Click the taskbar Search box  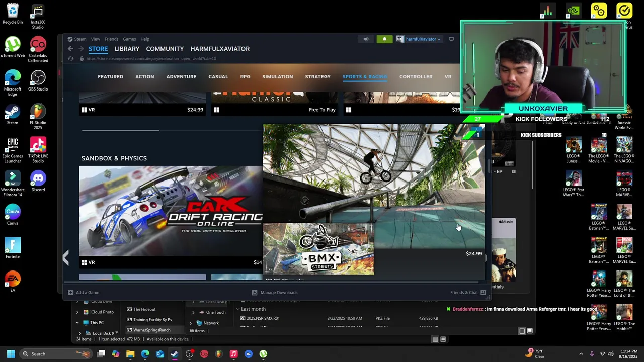(x=55, y=354)
